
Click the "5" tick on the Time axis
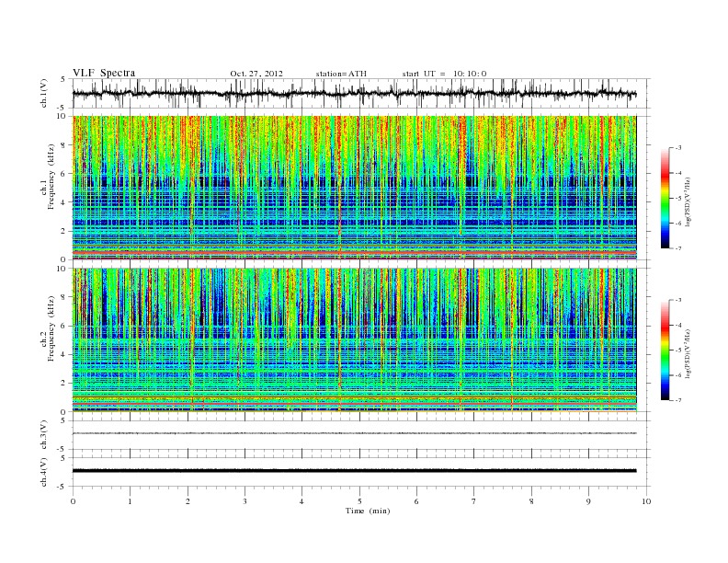coord(359,501)
